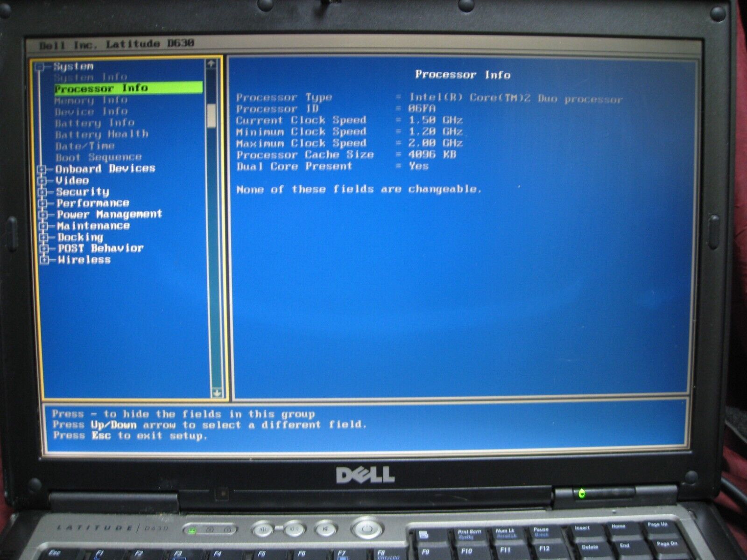The width and height of the screenshot is (747, 560).
Task: Open Device Info entry
Action: click(91, 112)
